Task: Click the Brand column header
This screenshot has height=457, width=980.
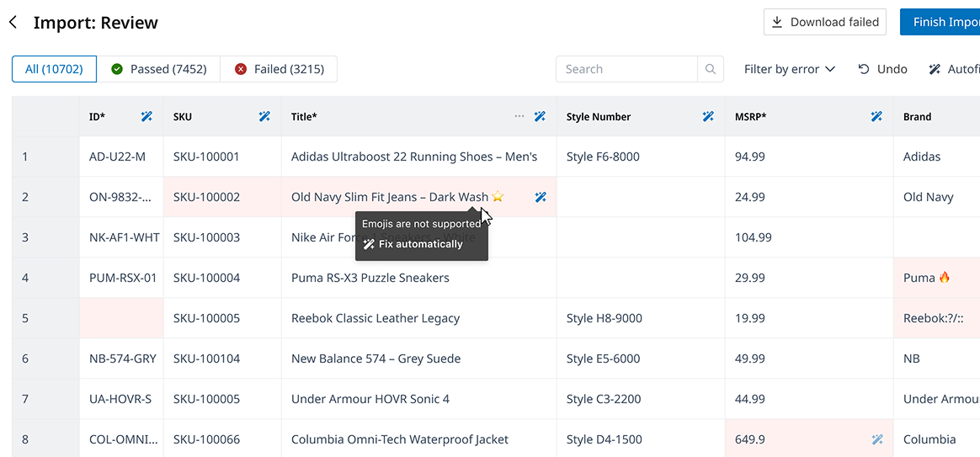Action: tap(936, 116)
